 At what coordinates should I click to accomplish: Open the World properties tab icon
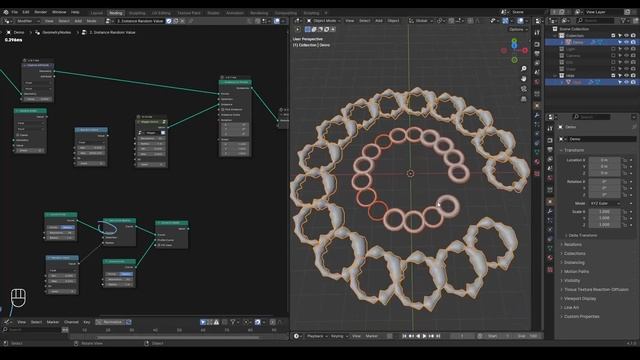coord(550,178)
